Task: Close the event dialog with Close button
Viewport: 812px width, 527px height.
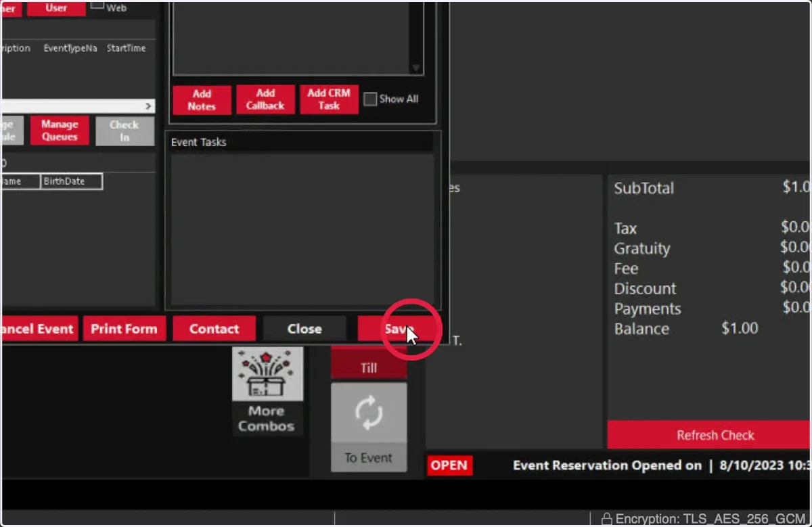Action: 304,329
